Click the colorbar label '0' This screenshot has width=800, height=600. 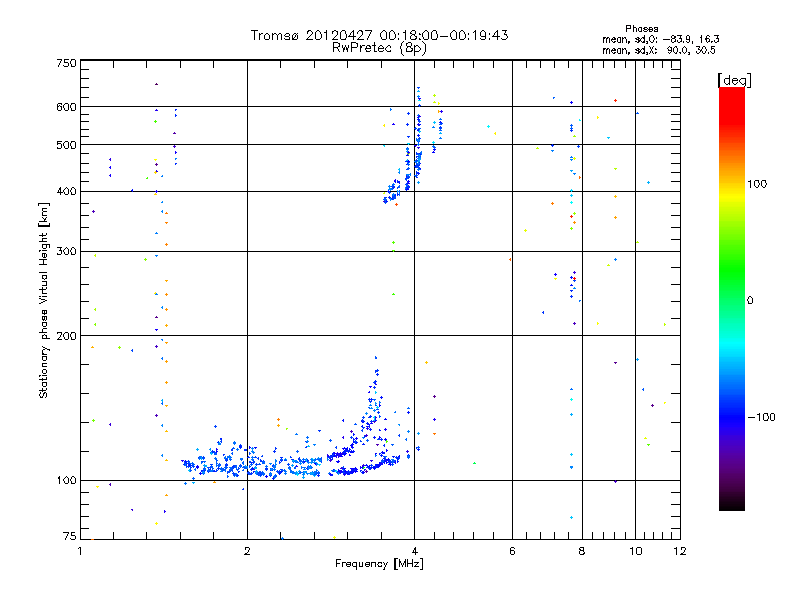tap(750, 300)
